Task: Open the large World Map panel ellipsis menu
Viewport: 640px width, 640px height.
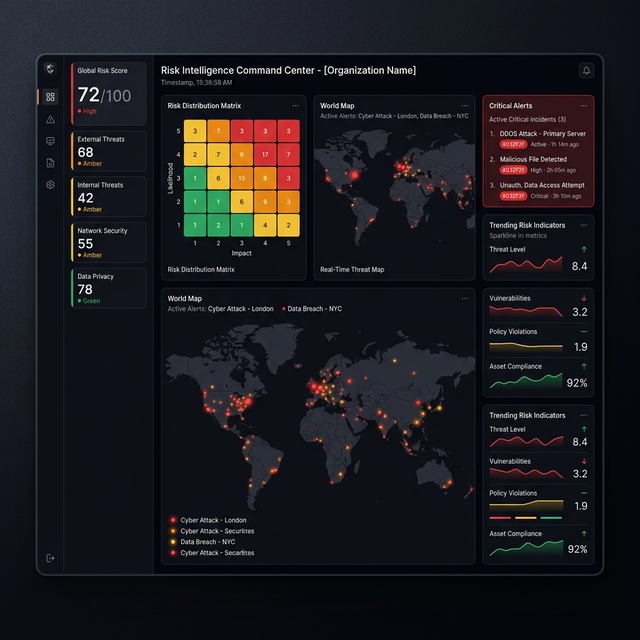Action: [464, 298]
